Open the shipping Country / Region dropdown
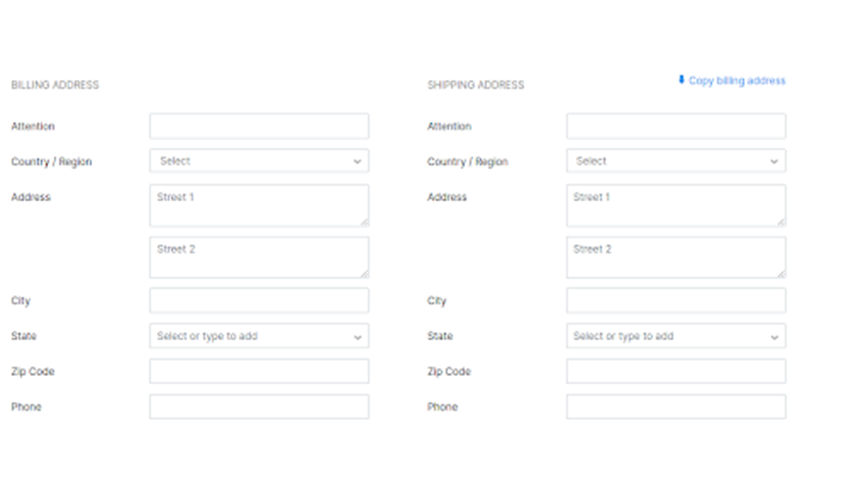Viewport: 868px width, 488px height. [676, 161]
